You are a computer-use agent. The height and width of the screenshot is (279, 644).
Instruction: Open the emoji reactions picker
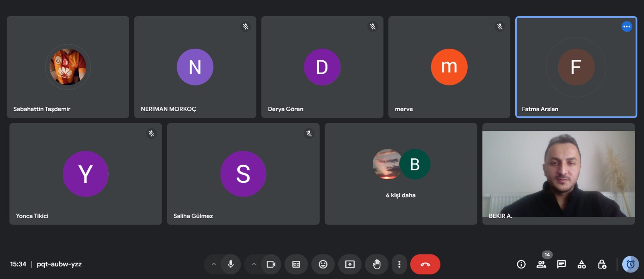323,264
